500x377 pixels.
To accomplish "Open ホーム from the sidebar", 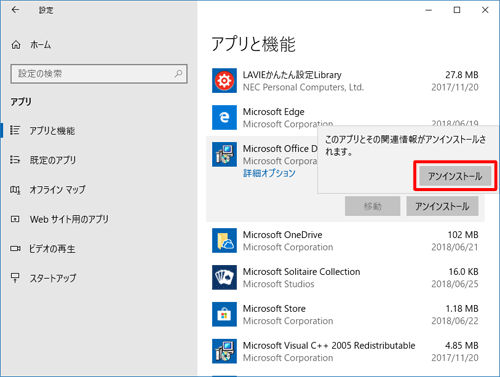I will pyautogui.click(x=41, y=45).
